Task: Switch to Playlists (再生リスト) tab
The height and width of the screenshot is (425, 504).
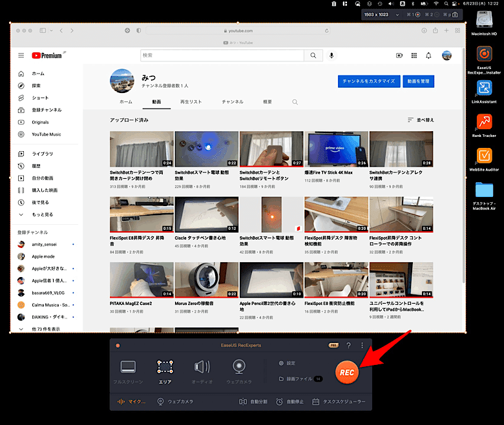Action: point(191,102)
